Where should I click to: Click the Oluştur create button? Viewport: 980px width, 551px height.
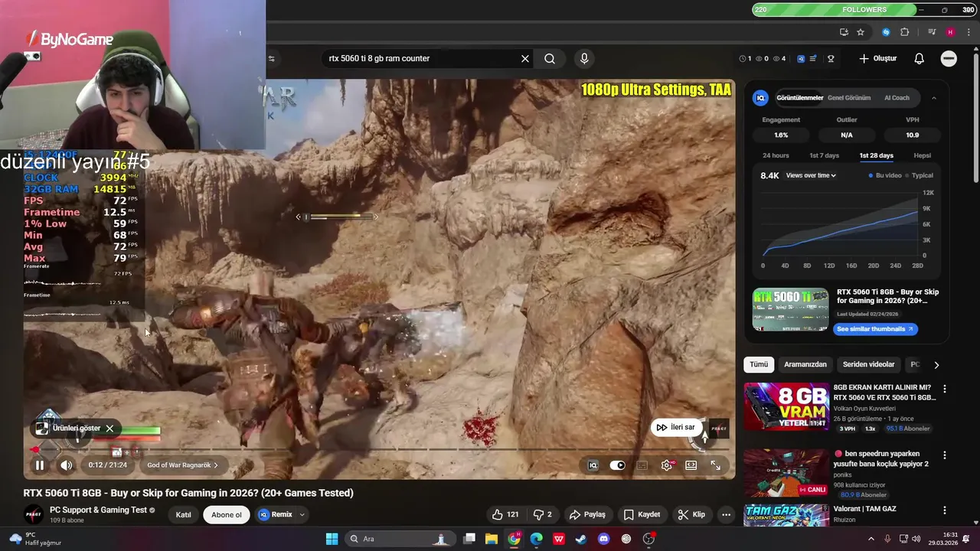(x=878, y=58)
